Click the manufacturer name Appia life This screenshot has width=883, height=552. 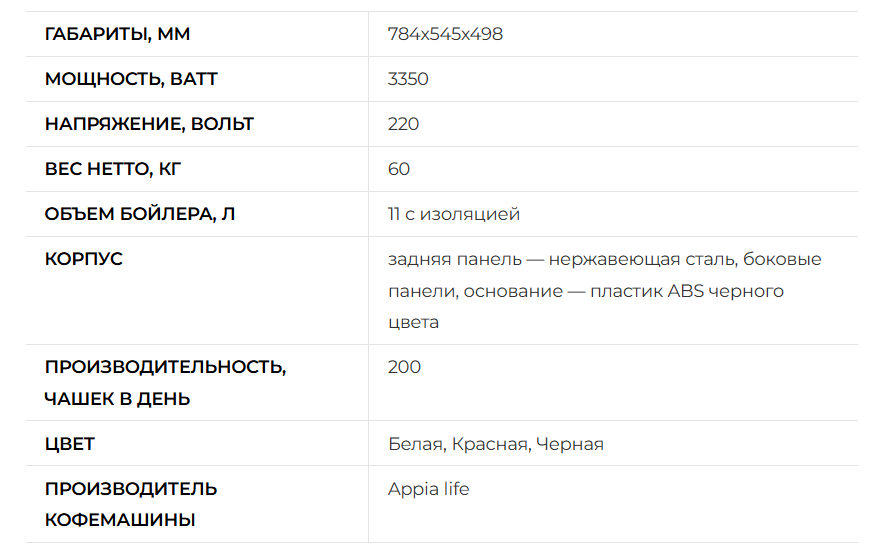click(x=428, y=489)
